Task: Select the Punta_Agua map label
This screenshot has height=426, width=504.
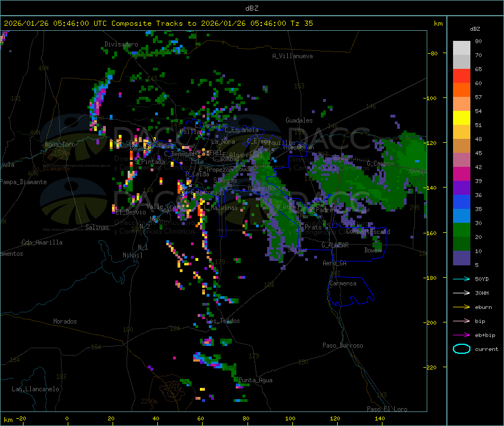Action: [255, 380]
